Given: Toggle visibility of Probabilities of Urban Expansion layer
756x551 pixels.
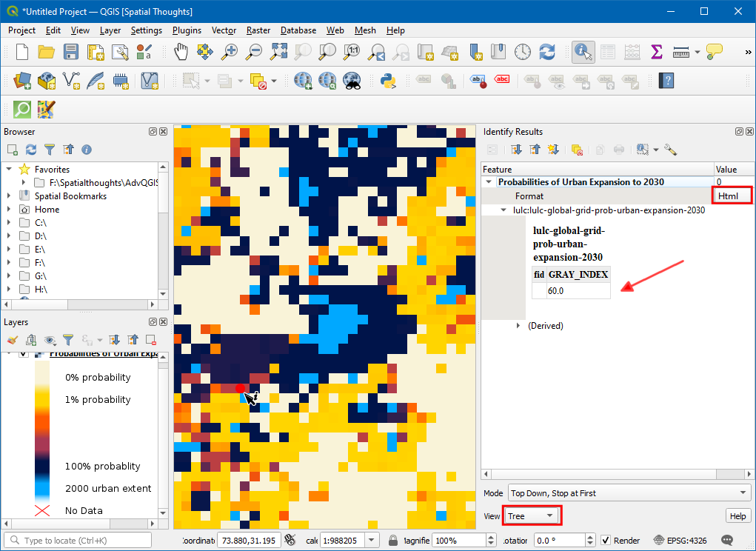Looking at the screenshot, I should [x=22, y=354].
